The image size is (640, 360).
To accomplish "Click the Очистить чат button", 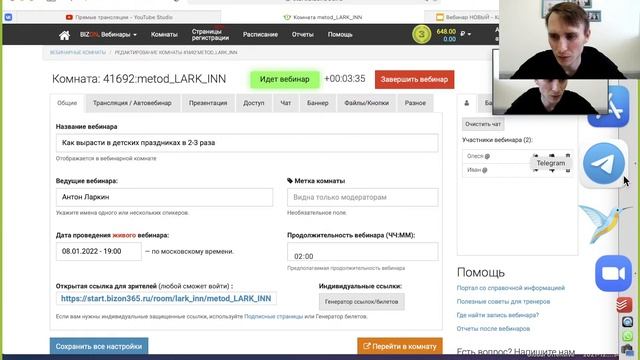I will pos(483,124).
